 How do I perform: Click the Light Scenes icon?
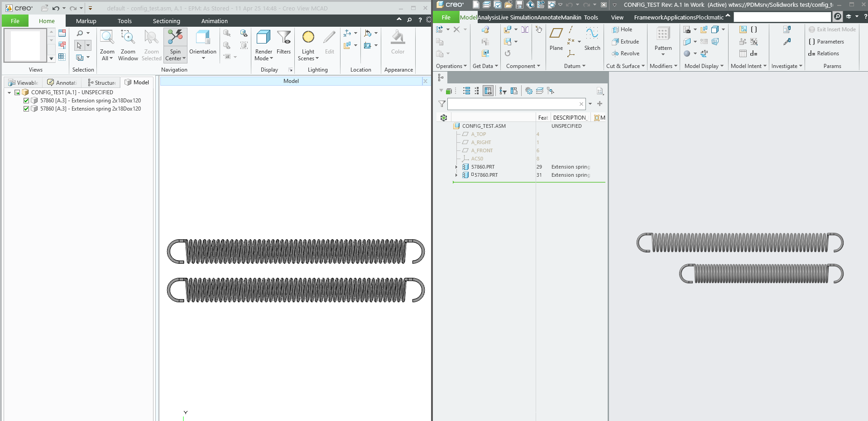click(308, 37)
